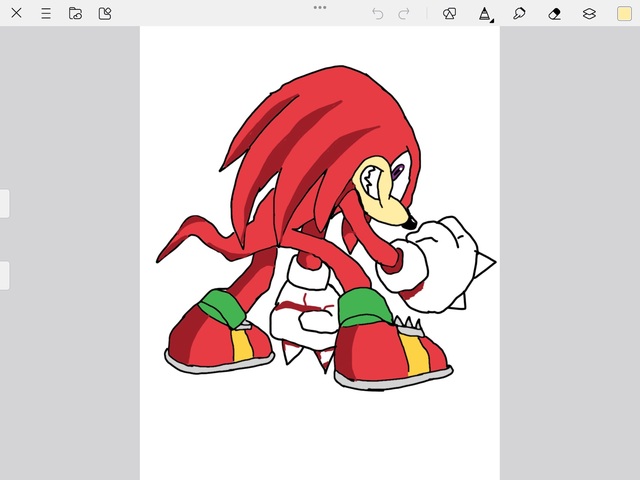Tap the lower left sidebar handle
This screenshot has height=480, width=640.
click(4, 275)
